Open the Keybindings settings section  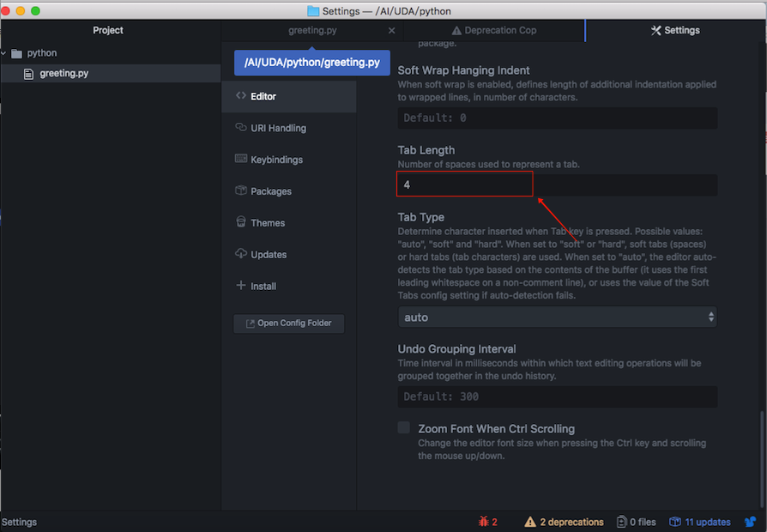tap(276, 160)
